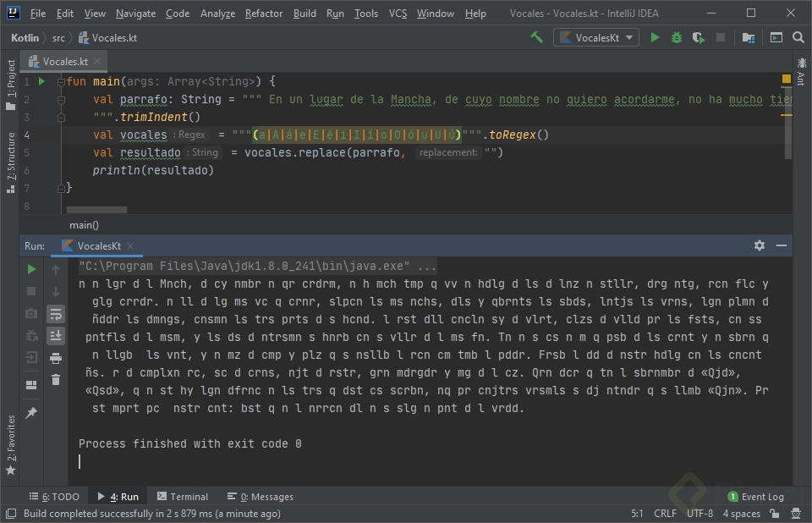The height and width of the screenshot is (523, 812).
Task: Change file encoding UTF-8
Action: pos(700,513)
